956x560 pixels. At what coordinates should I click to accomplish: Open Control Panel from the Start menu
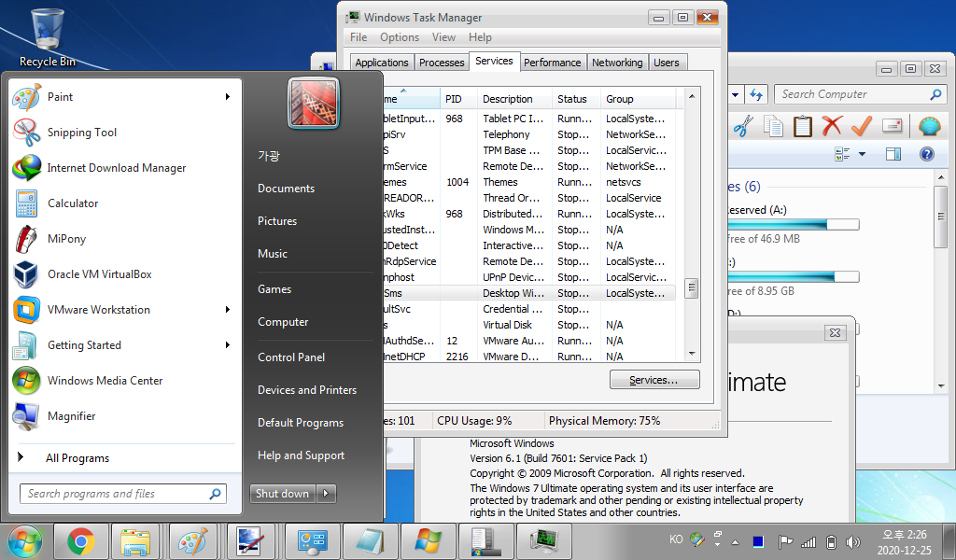(291, 357)
